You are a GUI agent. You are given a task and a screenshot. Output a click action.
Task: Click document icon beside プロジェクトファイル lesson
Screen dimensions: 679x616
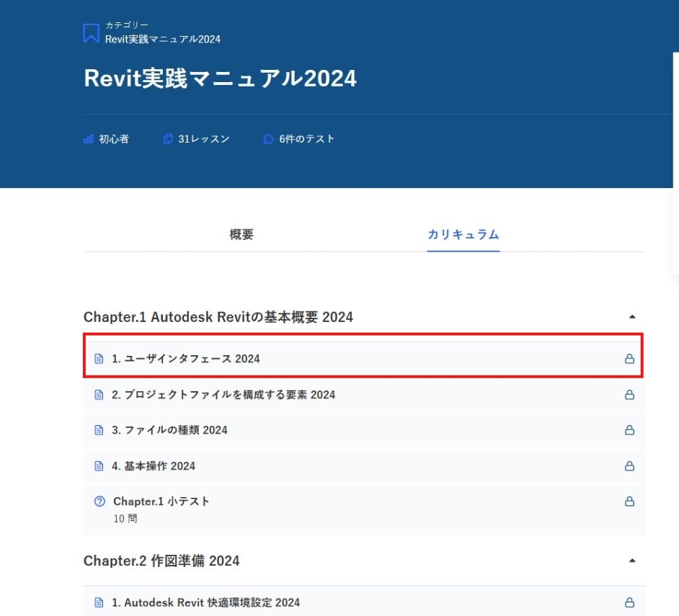[99, 395]
